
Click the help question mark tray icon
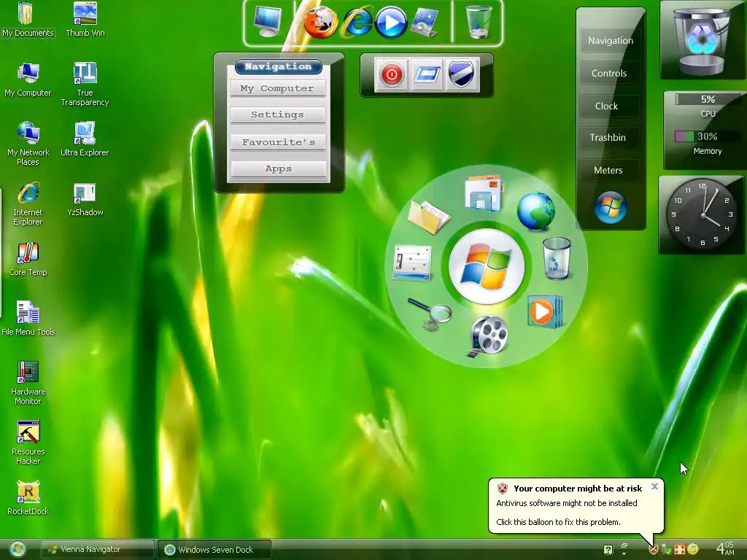608,550
